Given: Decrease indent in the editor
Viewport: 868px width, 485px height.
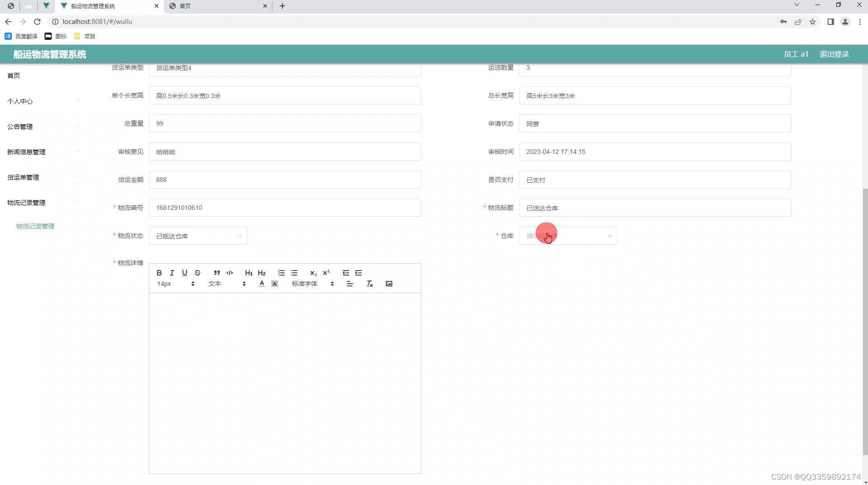Looking at the screenshot, I should pos(346,273).
